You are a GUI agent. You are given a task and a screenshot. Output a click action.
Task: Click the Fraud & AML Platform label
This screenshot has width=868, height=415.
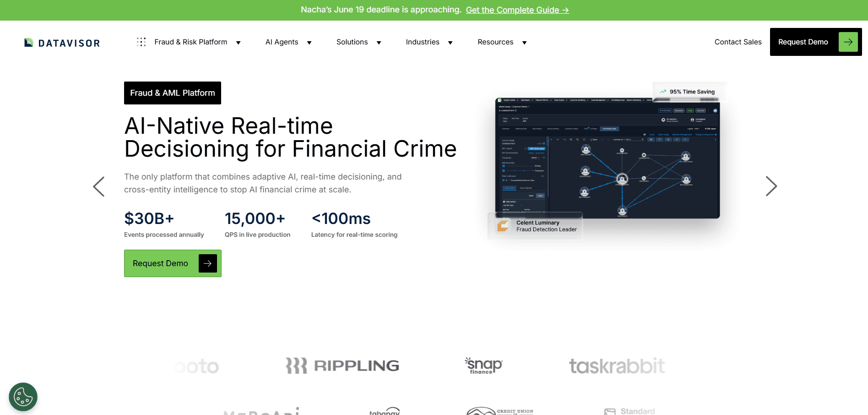pos(173,93)
